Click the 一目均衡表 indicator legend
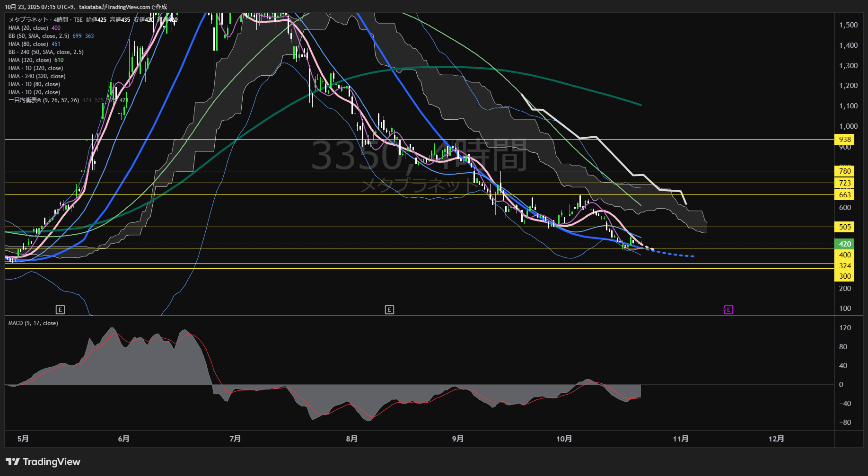This screenshot has height=476, width=868. [x=44, y=100]
